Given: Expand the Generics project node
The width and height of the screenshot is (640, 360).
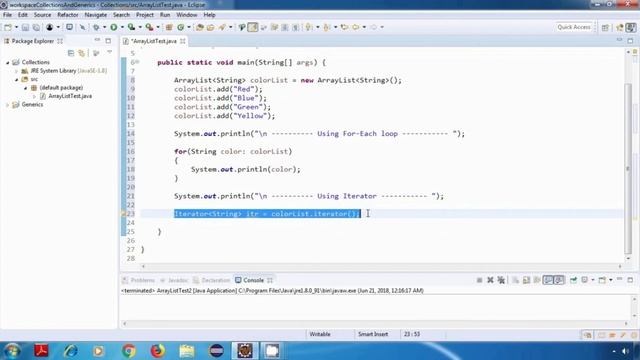Looking at the screenshot, I should pos(7,105).
